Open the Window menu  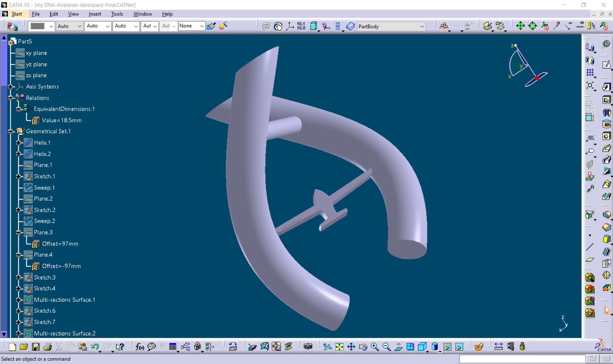click(143, 14)
